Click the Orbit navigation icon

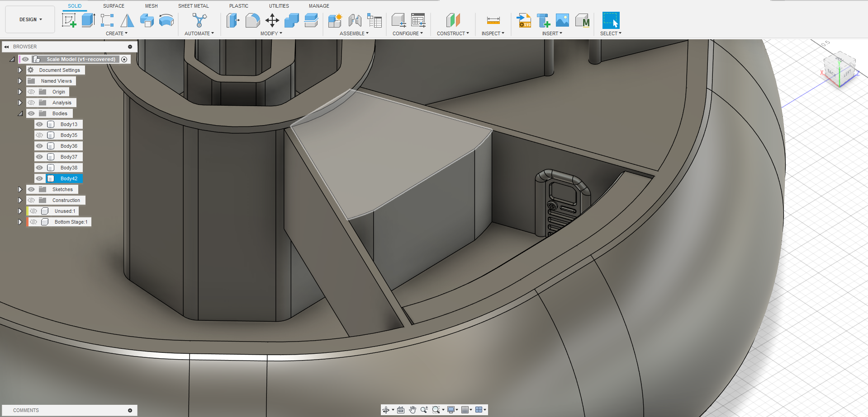pos(386,410)
